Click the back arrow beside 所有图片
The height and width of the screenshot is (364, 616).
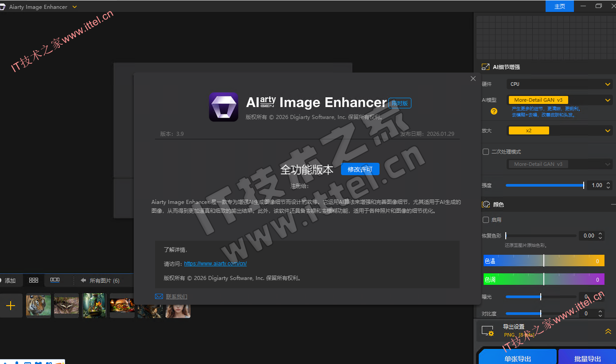point(83,280)
